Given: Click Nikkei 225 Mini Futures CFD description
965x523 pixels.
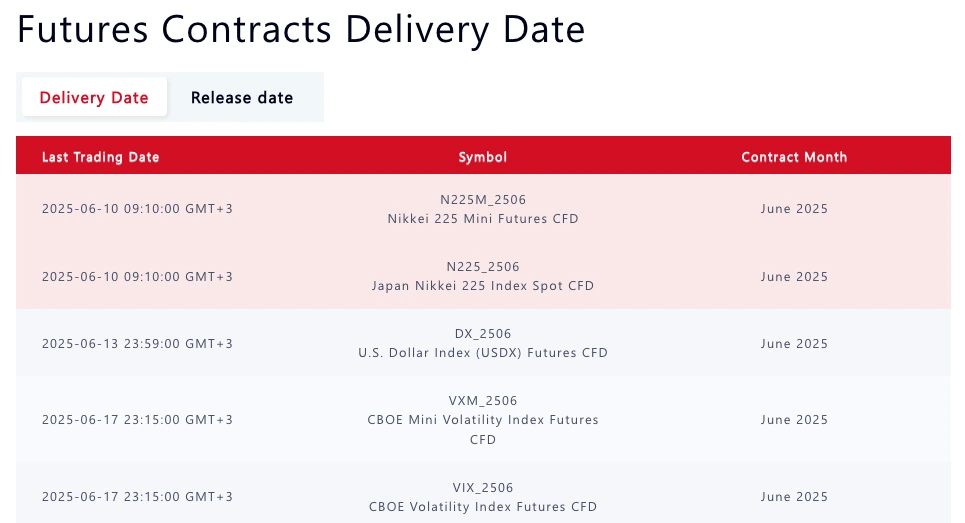Looking at the screenshot, I should pos(482,218).
